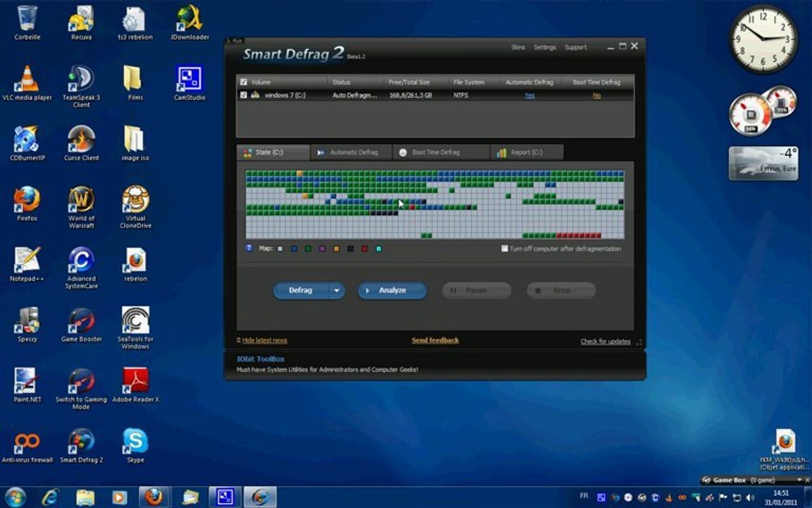Screen dimensions: 812x508
Task: Select the Notepad++ desktop shortcut
Action: [x=27, y=265]
